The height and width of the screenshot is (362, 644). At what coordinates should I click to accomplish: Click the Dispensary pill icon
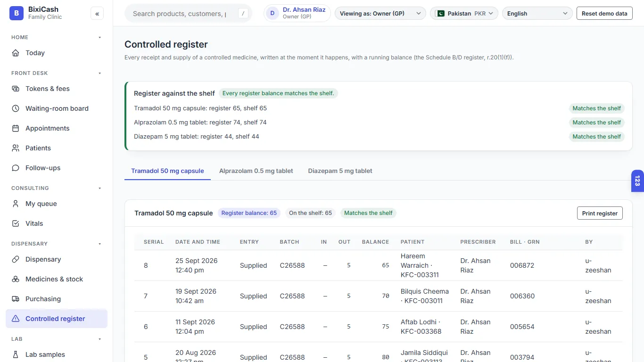tap(16, 259)
